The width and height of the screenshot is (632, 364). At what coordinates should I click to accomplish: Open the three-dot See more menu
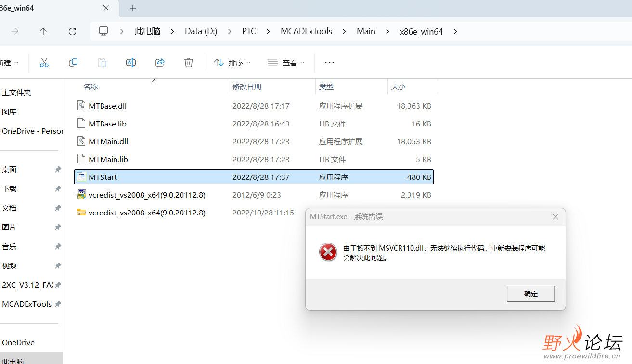coord(329,63)
